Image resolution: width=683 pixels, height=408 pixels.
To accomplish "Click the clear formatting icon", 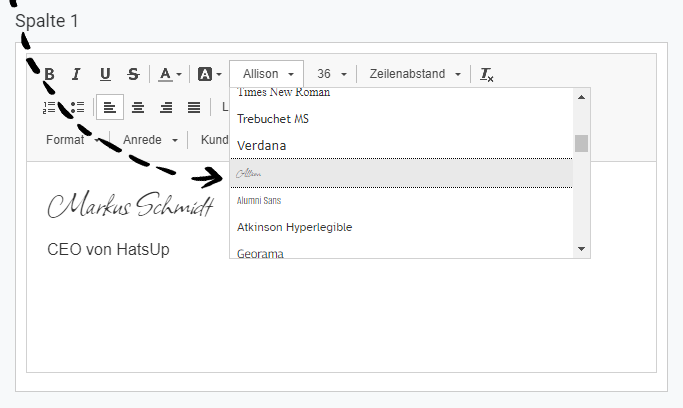I will point(487,74).
